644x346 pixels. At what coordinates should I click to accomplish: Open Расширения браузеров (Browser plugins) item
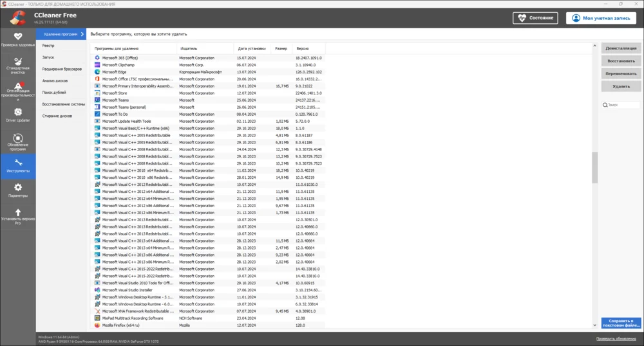click(62, 69)
